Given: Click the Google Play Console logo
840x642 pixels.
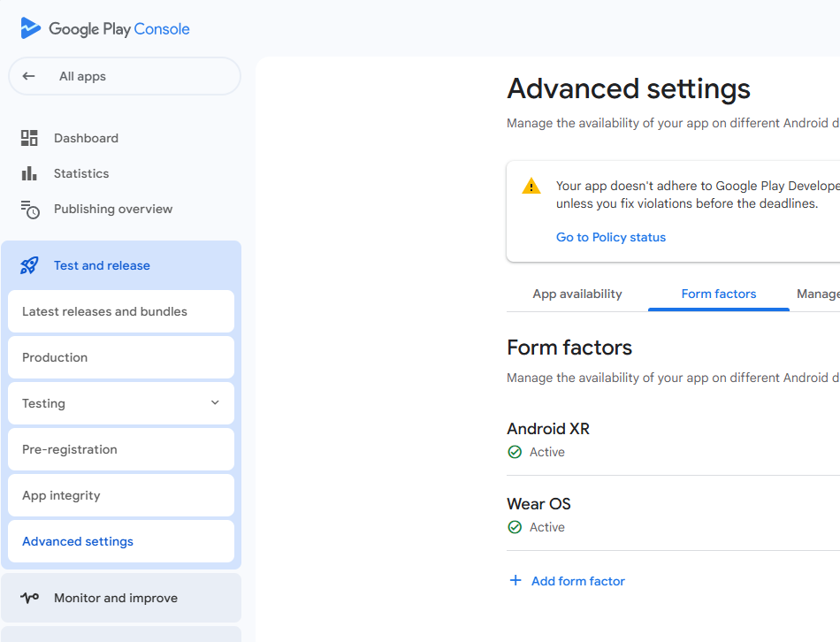Looking at the screenshot, I should pos(105,28).
